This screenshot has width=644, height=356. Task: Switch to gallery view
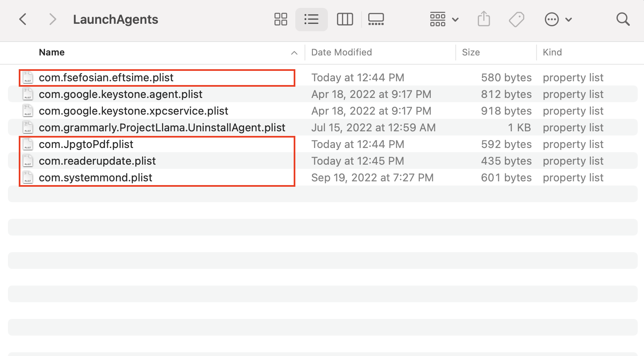pyautogui.click(x=376, y=19)
